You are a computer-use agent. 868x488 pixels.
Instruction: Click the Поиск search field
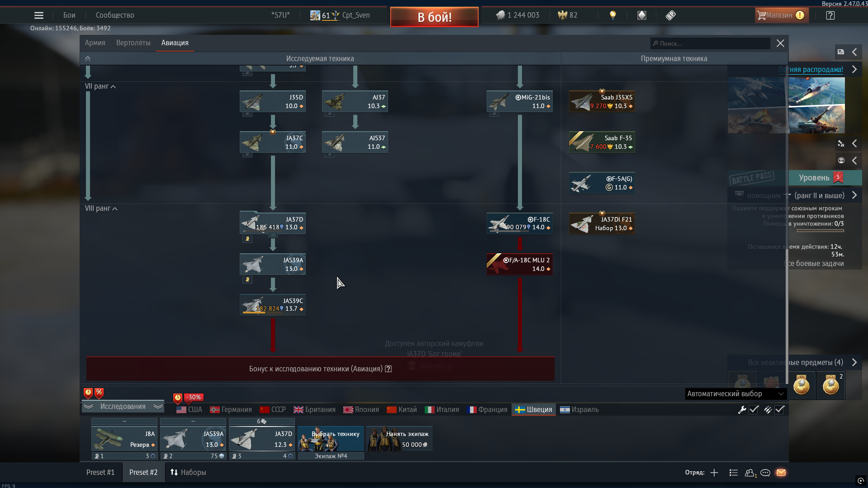(x=710, y=43)
